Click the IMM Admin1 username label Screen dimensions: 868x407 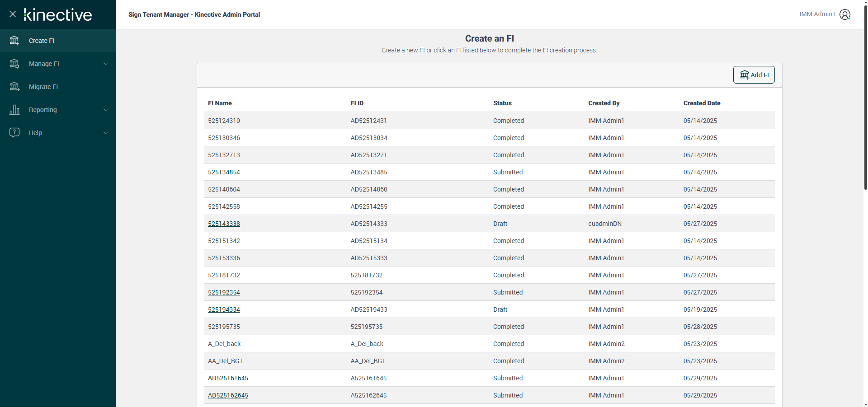coord(817,14)
